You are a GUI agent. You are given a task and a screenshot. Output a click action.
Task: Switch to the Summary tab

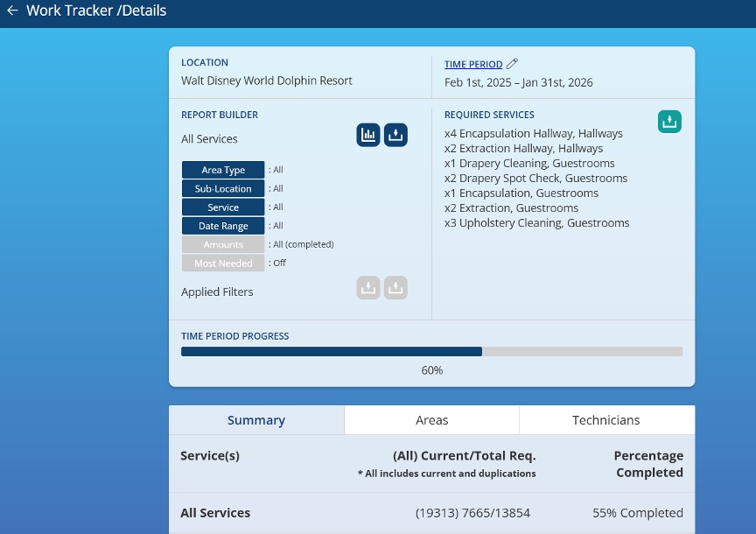(x=256, y=420)
